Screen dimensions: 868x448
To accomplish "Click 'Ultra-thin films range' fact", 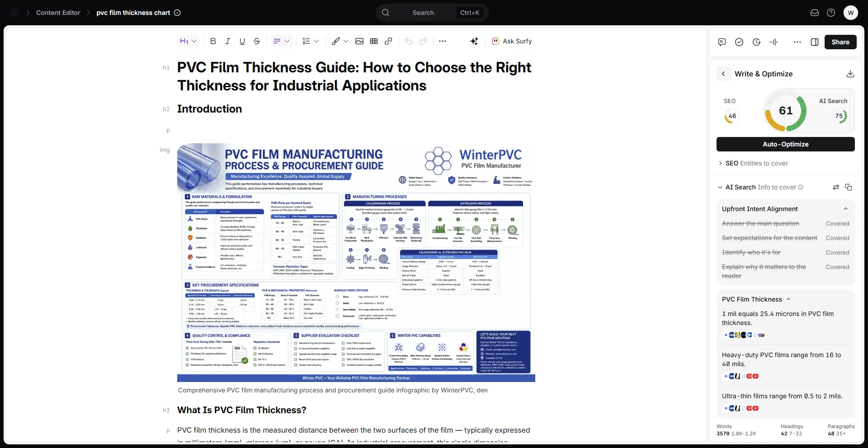I will click(x=782, y=396).
